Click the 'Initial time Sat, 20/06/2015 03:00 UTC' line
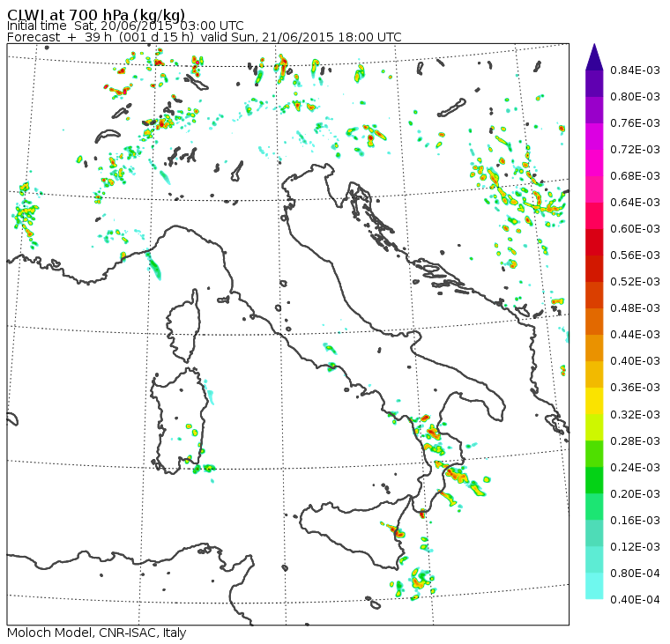670x644 pixels. [125, 26]
